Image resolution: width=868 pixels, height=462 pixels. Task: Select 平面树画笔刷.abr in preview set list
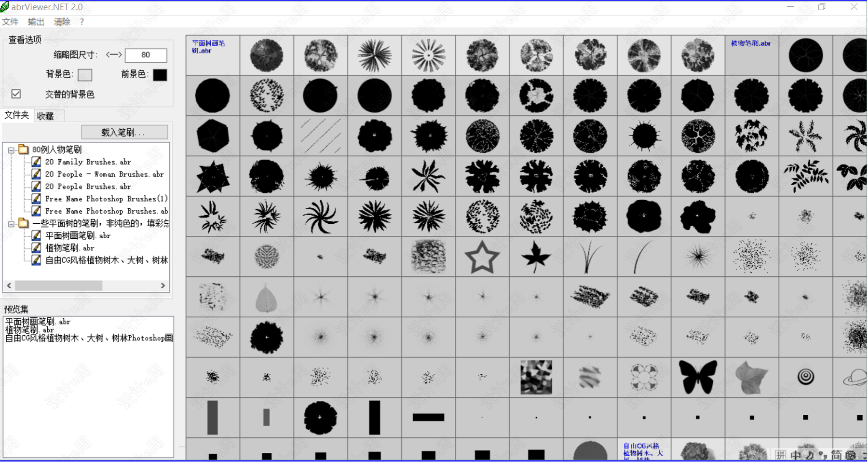coord(38,322)
